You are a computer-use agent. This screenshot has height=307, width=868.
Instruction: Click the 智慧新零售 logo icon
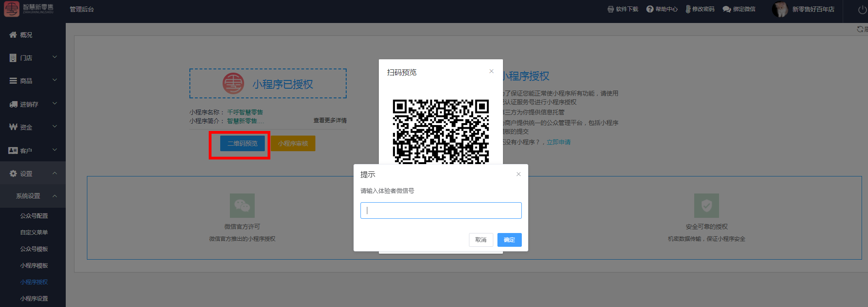pos(11,9)
